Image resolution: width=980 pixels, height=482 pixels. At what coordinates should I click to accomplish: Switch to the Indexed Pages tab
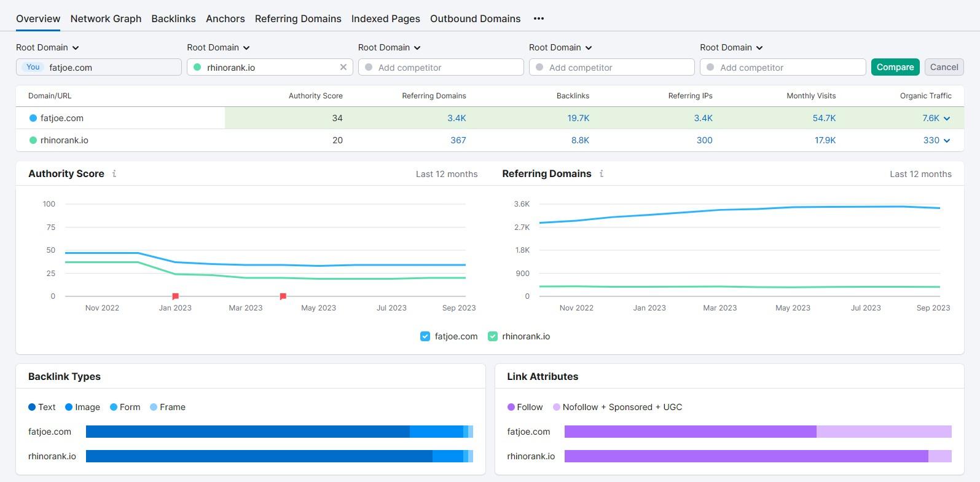coord(386,18)
